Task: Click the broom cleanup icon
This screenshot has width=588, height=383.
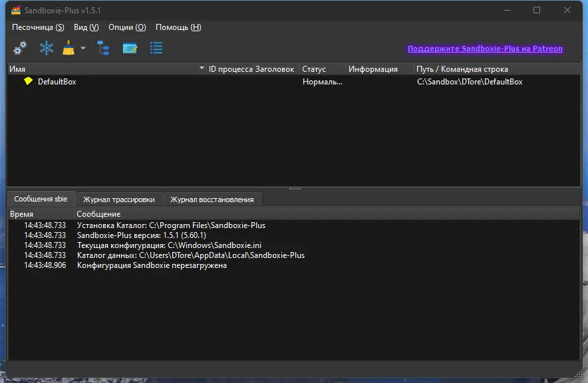Action: [x=69, y=48]
